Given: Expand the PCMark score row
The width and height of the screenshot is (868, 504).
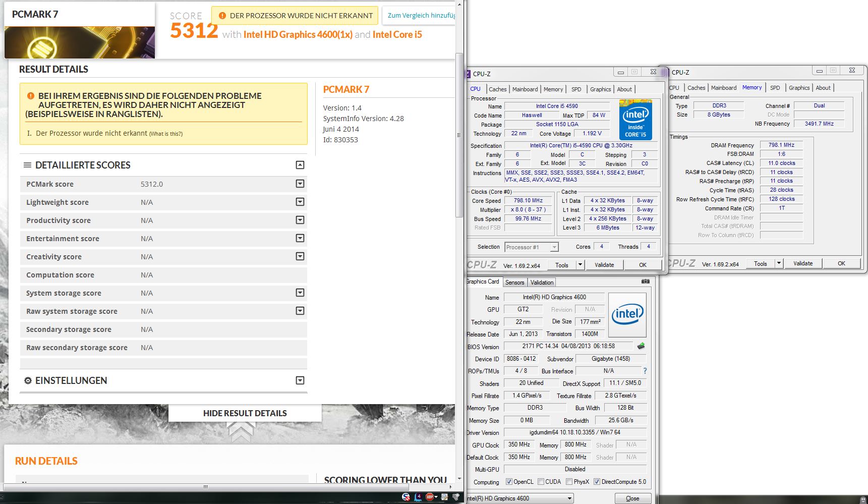Looking at the screenshot, I should (300, 184).
